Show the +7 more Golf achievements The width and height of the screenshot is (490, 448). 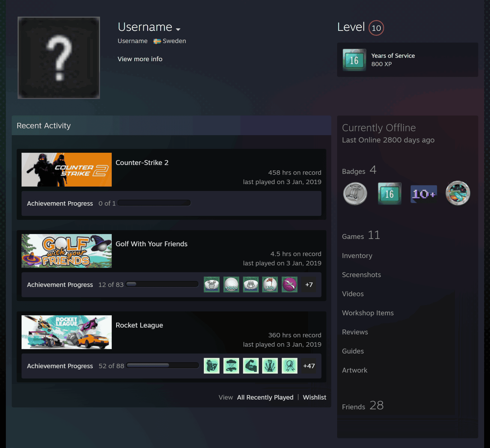[309, 285]
